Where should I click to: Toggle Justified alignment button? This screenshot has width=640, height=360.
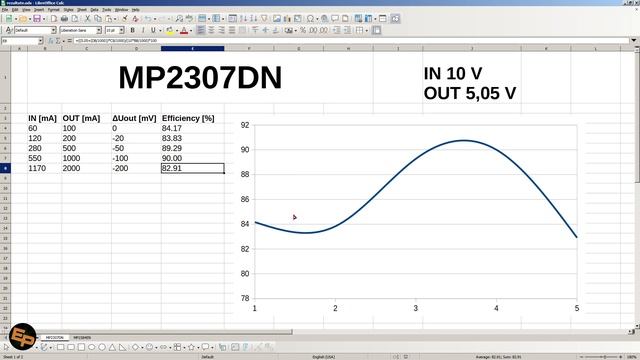(x=231, y=30)
